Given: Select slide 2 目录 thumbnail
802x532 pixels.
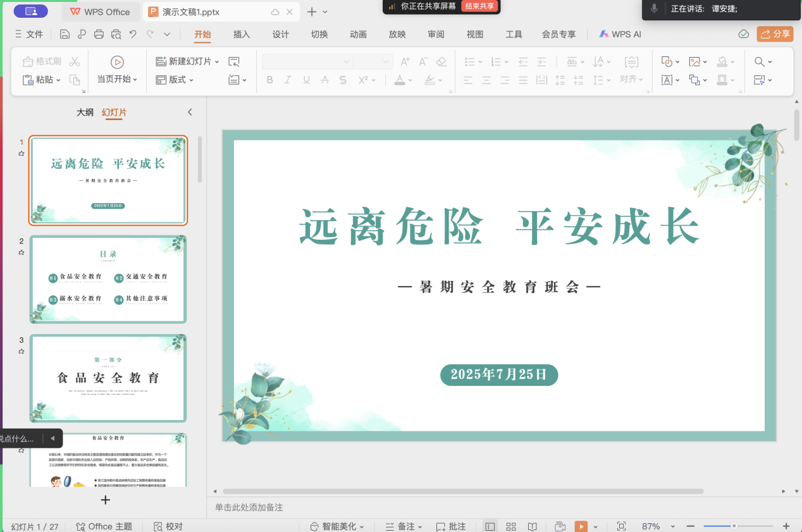Looking at the screenshot, I should pos(108,279).
